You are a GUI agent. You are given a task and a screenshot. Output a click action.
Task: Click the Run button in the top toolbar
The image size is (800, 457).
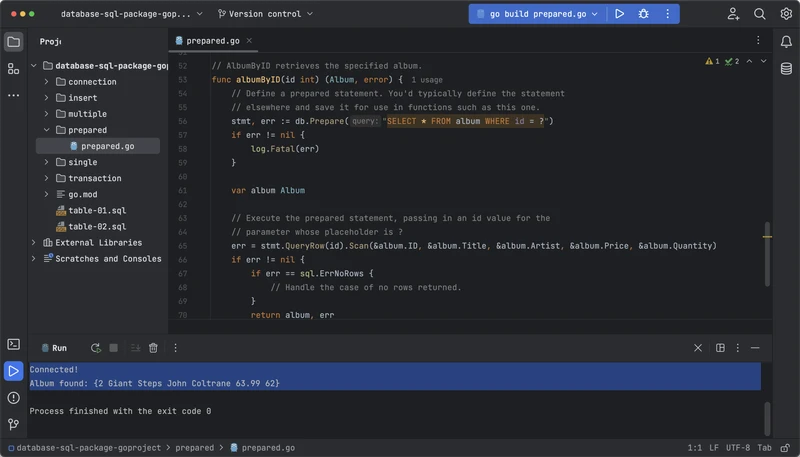tap(620, 14)
